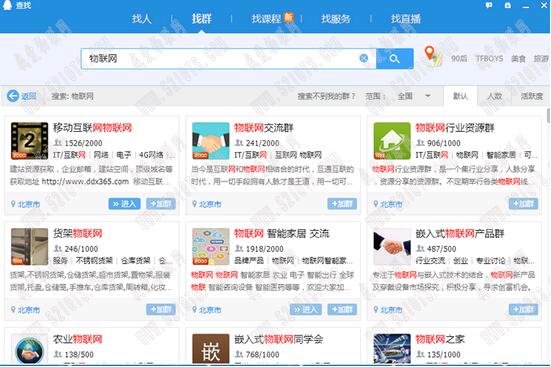The height and width of the screenshot is (367, 551).
Task: Clear the search box text
Action: (364, 58)
